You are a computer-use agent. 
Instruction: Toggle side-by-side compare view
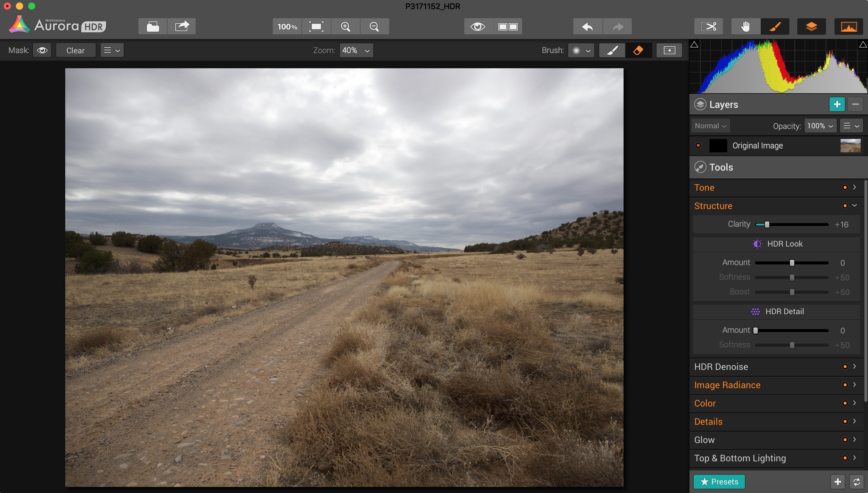[508, 26]
